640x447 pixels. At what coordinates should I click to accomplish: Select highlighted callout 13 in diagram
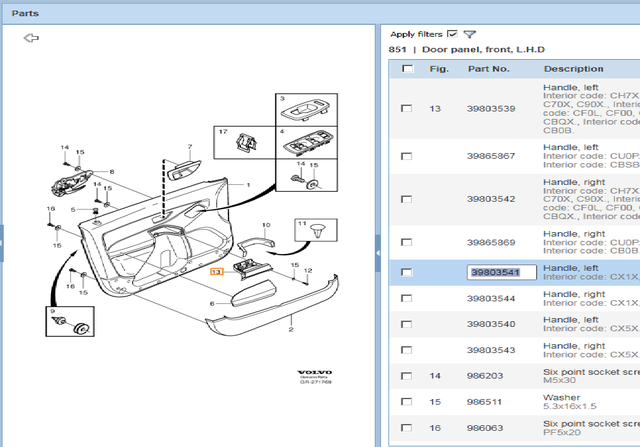[215, 271]
